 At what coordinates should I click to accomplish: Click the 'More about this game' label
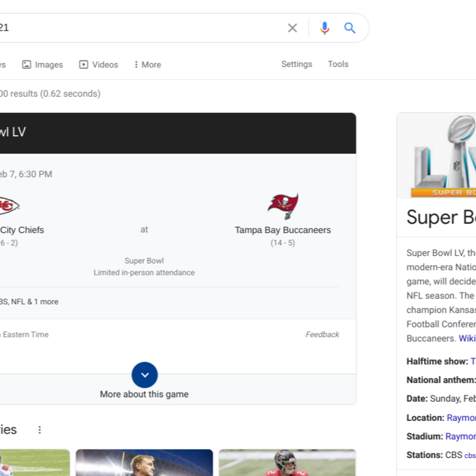pyautogui.click(x=144, y=394)
